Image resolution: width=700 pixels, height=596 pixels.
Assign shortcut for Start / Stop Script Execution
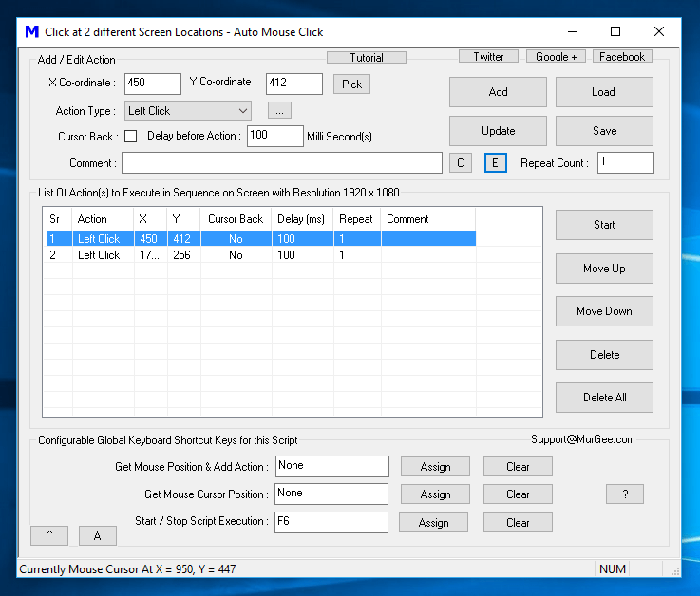coord(433,522)
